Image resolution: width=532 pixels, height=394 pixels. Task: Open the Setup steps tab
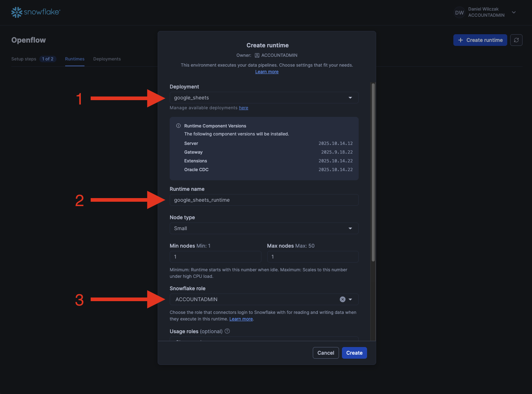click(24, 59)
